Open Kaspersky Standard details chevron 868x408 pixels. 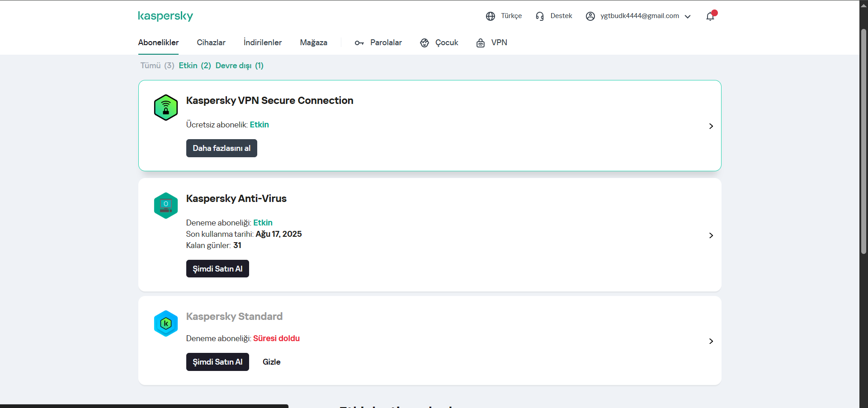711,341
